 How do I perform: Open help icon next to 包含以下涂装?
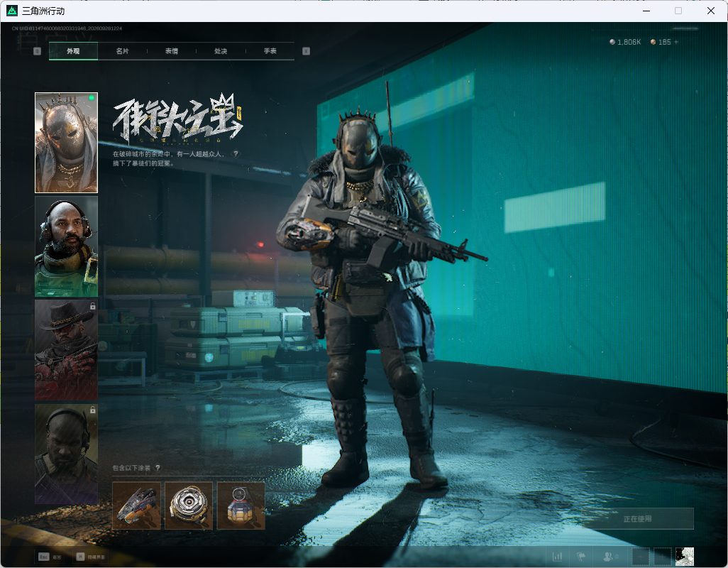point(158,468)
